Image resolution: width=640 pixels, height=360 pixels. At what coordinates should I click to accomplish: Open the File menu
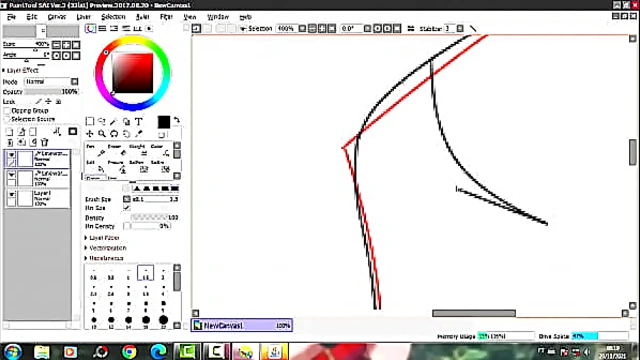point(11,17)
